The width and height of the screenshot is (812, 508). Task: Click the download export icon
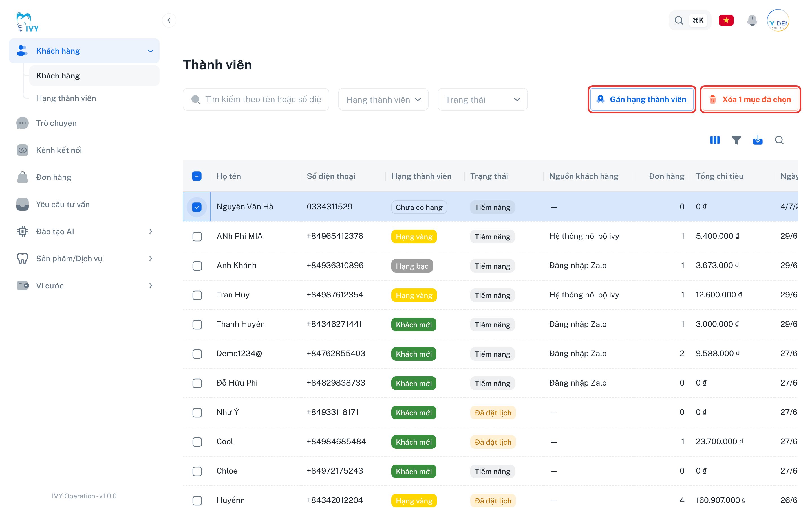click(758, 140)
